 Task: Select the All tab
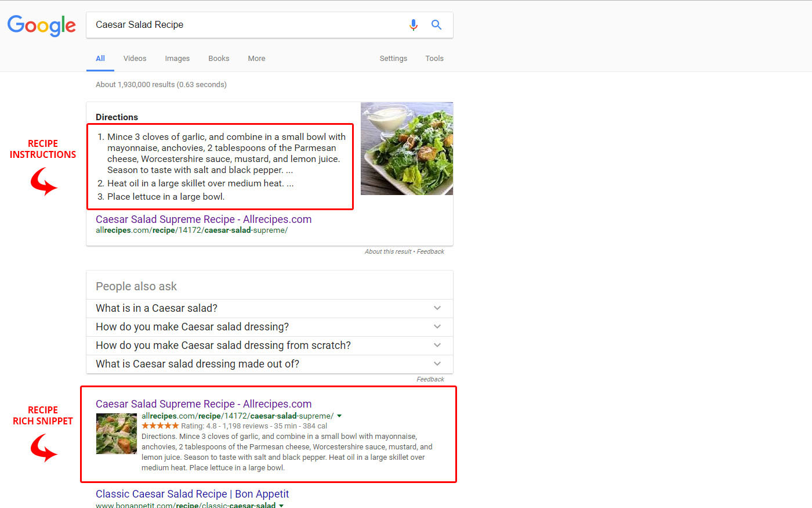(100, 59)
